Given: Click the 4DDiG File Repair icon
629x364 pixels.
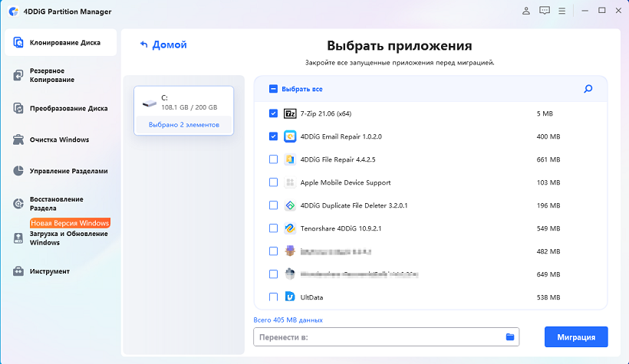Looking at the screenshot, I should [x=290, y=159].
